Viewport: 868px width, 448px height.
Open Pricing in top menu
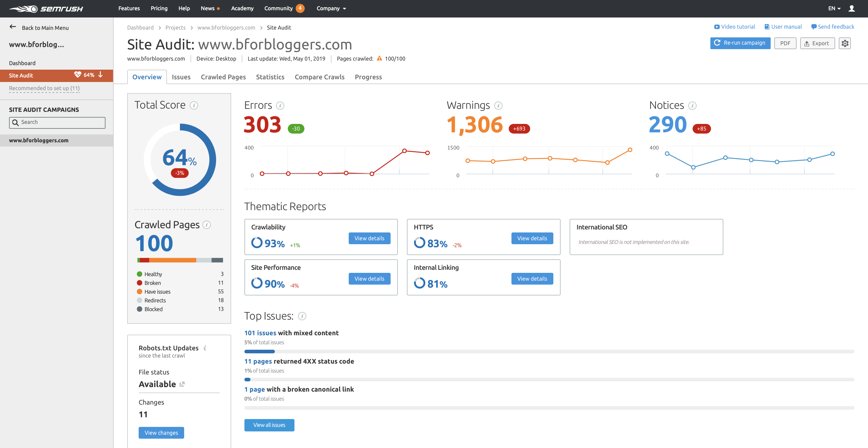pos(159,8)
